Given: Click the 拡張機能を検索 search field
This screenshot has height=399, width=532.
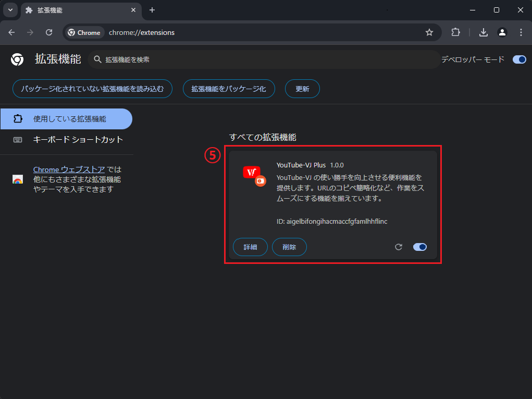Looking at the screenshot, I should click(266, 59).
